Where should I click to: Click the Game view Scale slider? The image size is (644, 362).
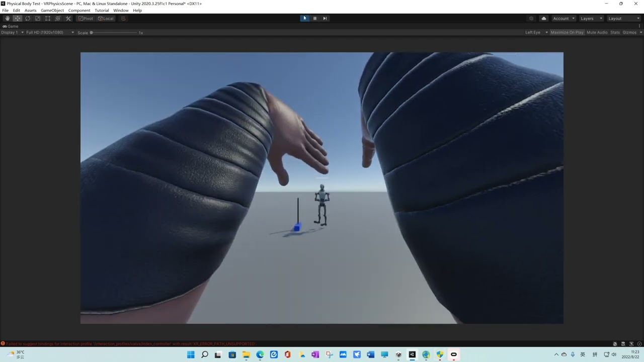pos(115,33)
